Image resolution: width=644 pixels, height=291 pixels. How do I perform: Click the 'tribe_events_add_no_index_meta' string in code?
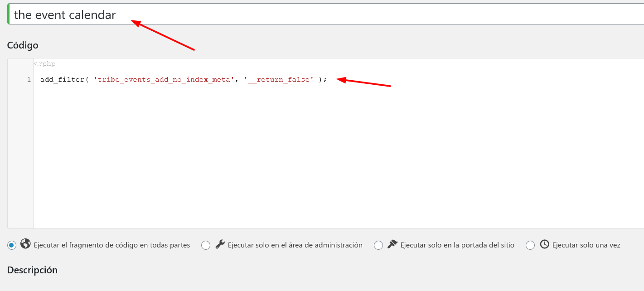pyautogui.click(x=164, y=80)
